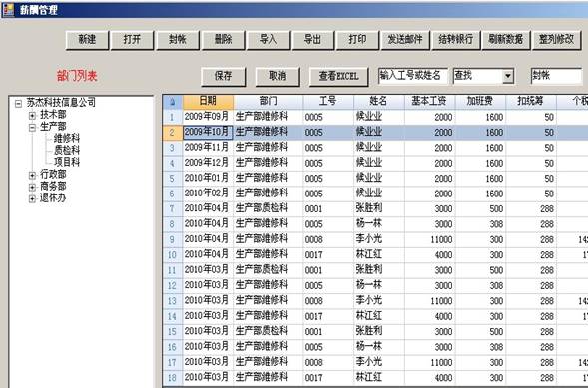The width and height of the screenshot is (588, 388).
Task: Click the 2010年01月 date cell
Action: pyautogui.click(x=208, y=178)
